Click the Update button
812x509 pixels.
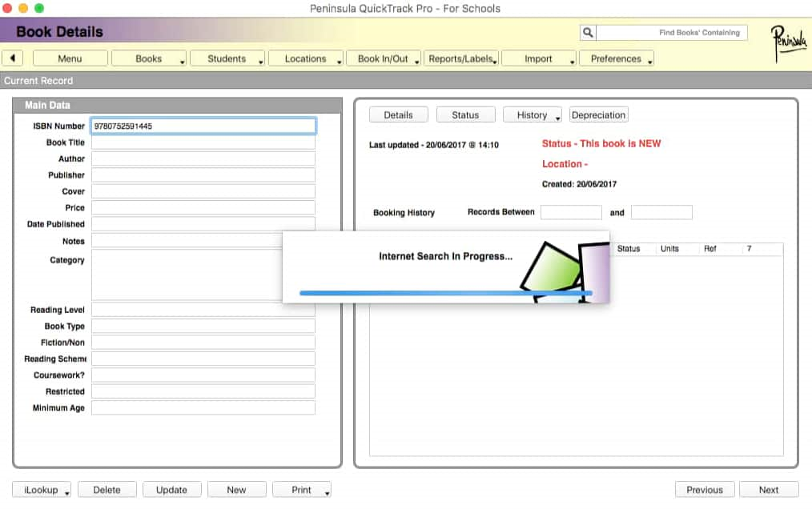pyautogui.click(x=172, y=490)
